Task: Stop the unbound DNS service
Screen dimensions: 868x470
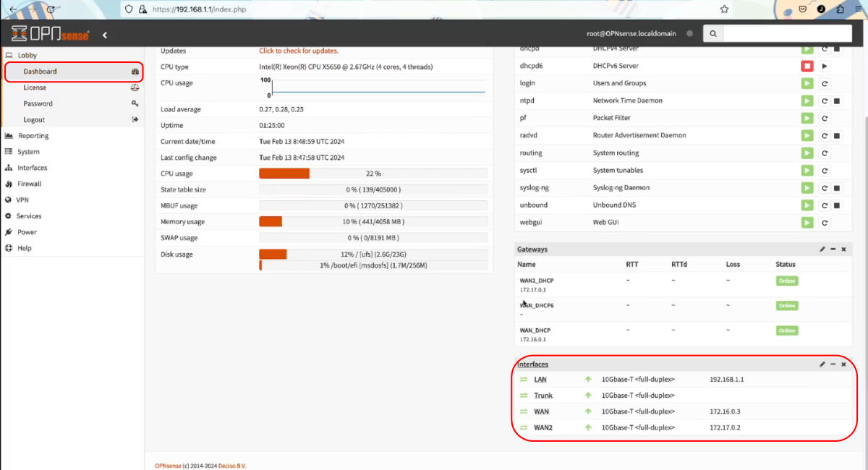Action: point(837,205)
